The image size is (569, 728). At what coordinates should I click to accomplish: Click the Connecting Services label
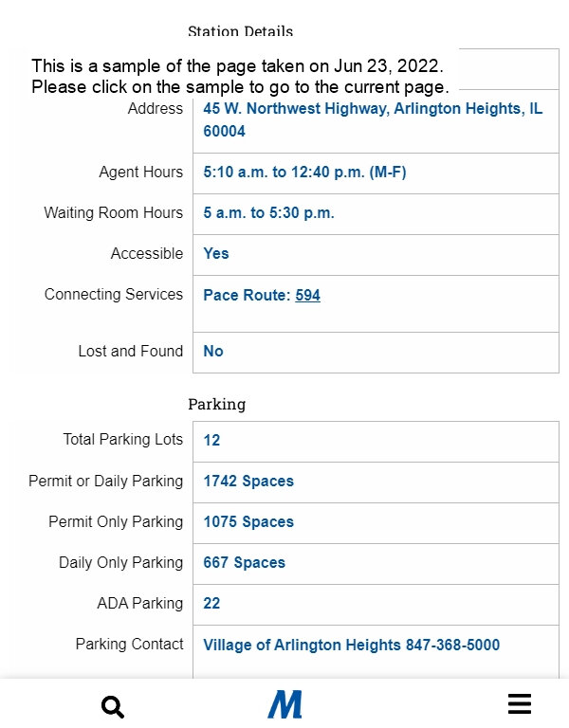click(114, 295)
